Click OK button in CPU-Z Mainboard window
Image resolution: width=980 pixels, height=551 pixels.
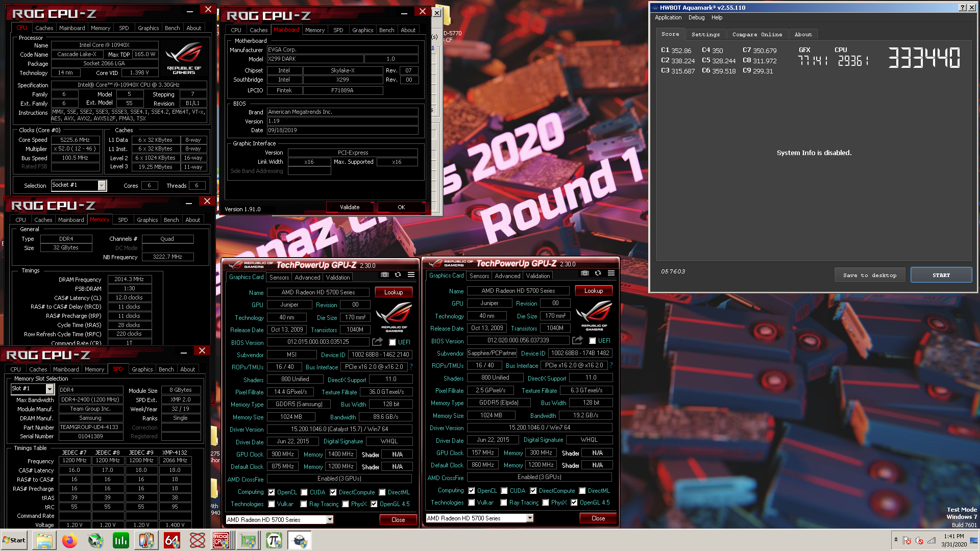click(x=401, y=207)
